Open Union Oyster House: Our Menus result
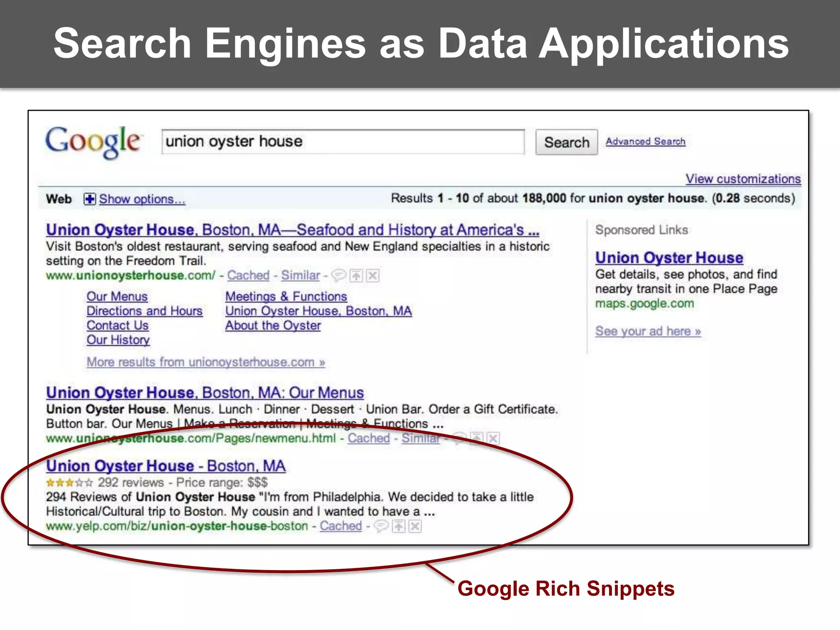Viewport: 840px width, 630px height. tap(205, 393)
